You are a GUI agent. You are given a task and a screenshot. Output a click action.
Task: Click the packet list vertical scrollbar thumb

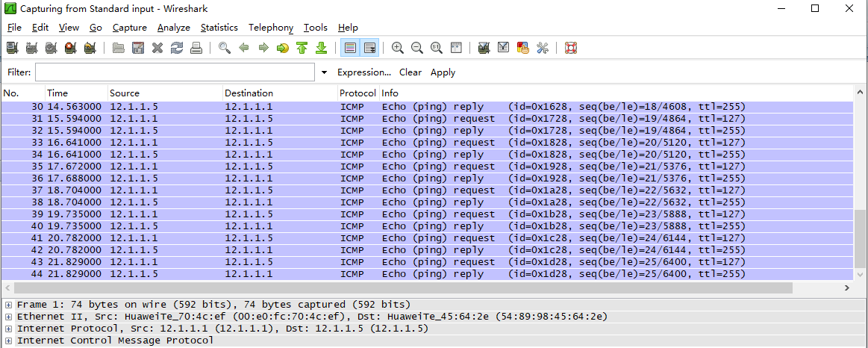tap(861, 238)
